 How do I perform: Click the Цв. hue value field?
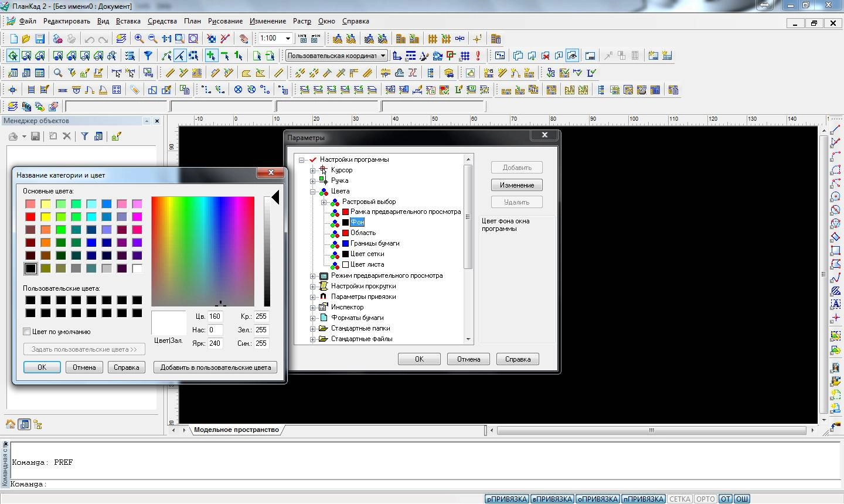[x=215, y=316]
